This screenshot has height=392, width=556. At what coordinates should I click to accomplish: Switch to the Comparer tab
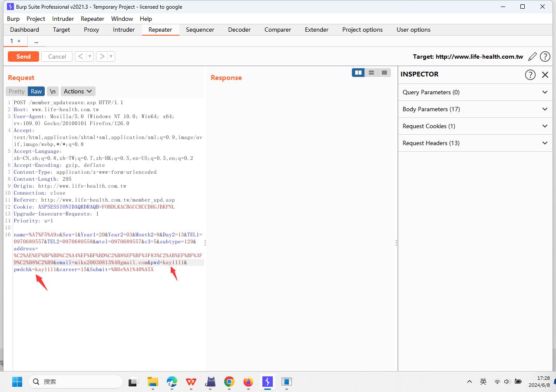tap(278, 30)
